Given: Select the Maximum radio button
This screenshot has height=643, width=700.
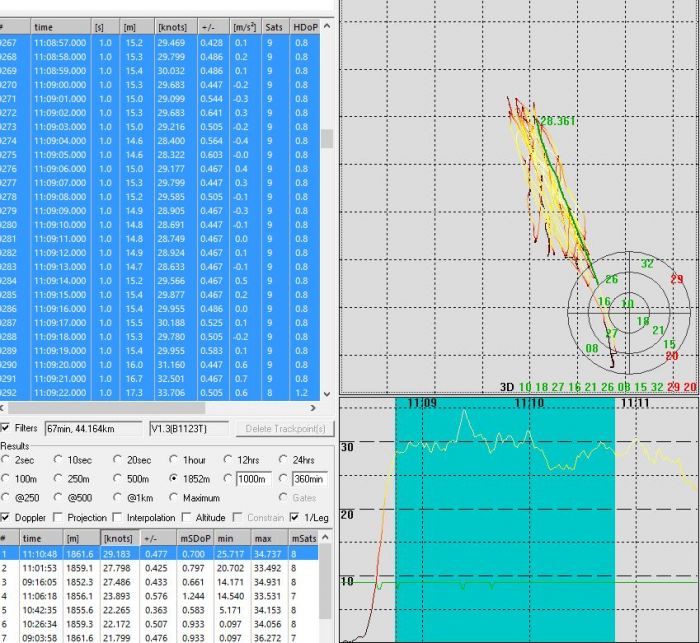Looking at the screenshot, I should 173,498.
